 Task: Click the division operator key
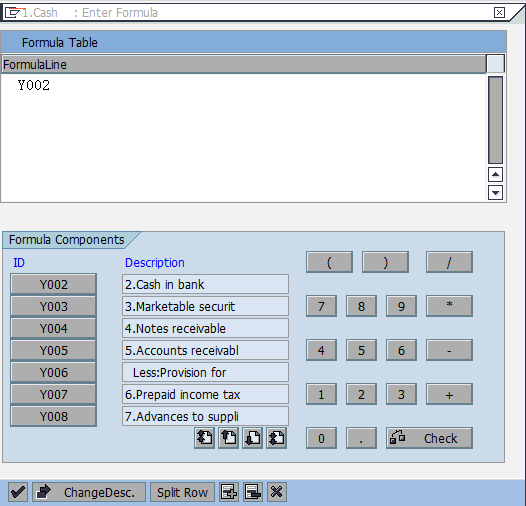pyautogui.click(x=449, y=262)
